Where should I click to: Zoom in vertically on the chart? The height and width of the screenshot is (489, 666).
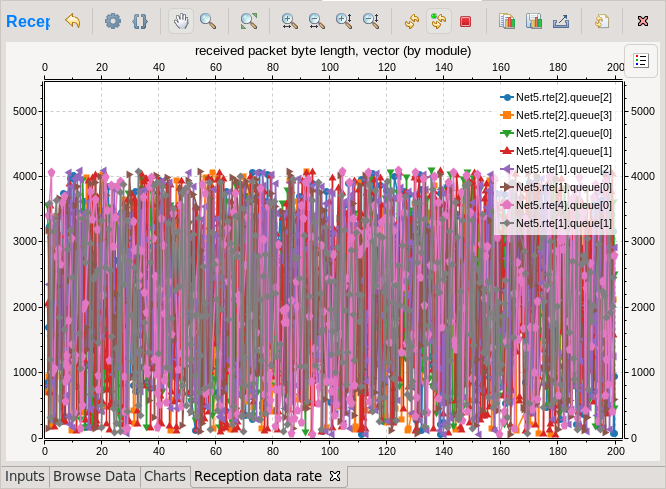[344, 21]
